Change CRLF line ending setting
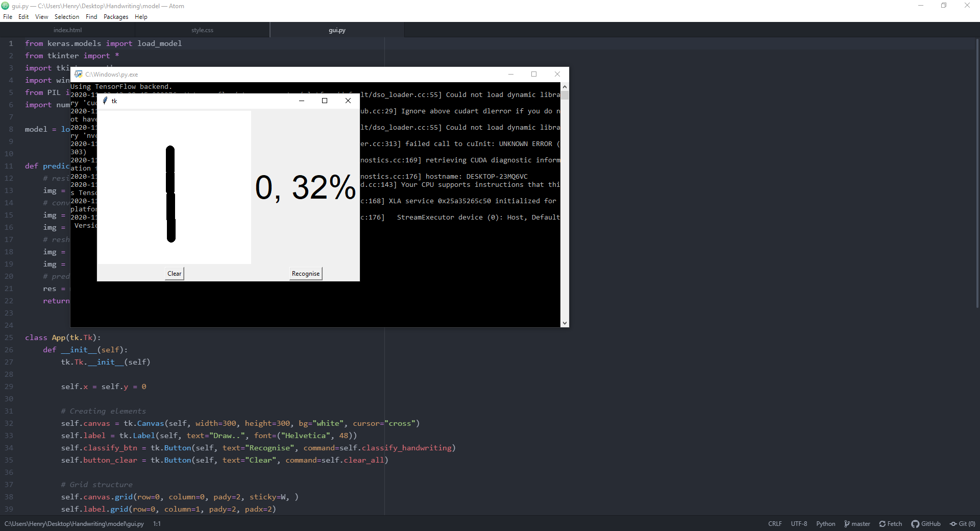 774,524
